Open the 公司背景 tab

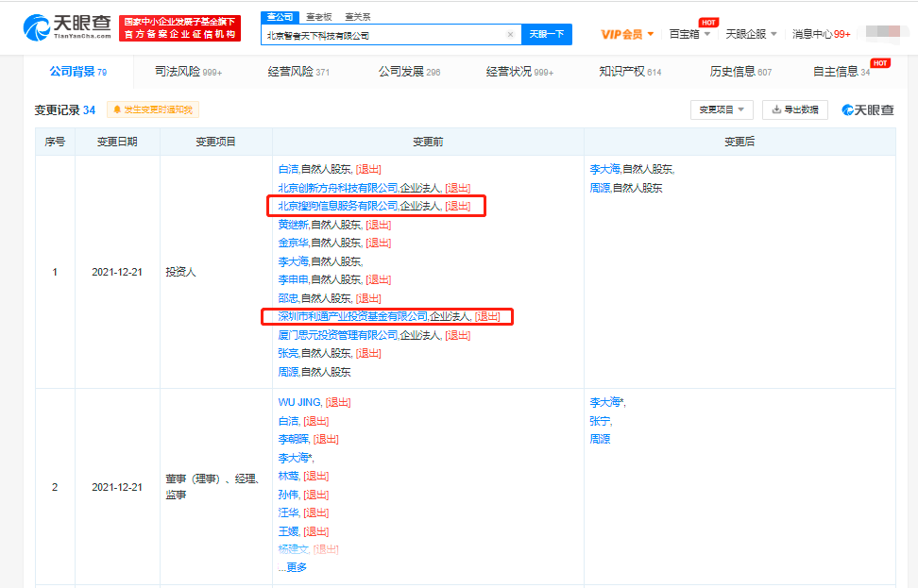(77, 72)
